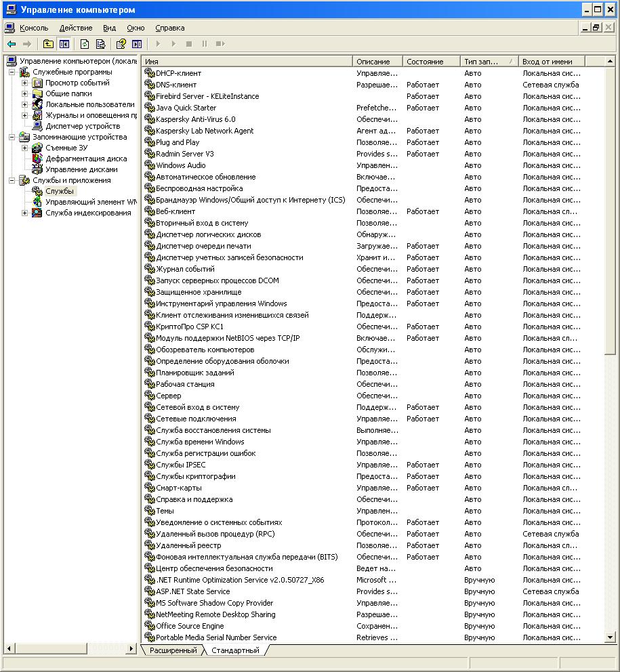Screen dimensions: 620x672
Task: Expand the Общие папки node
Action: point(25,93)
